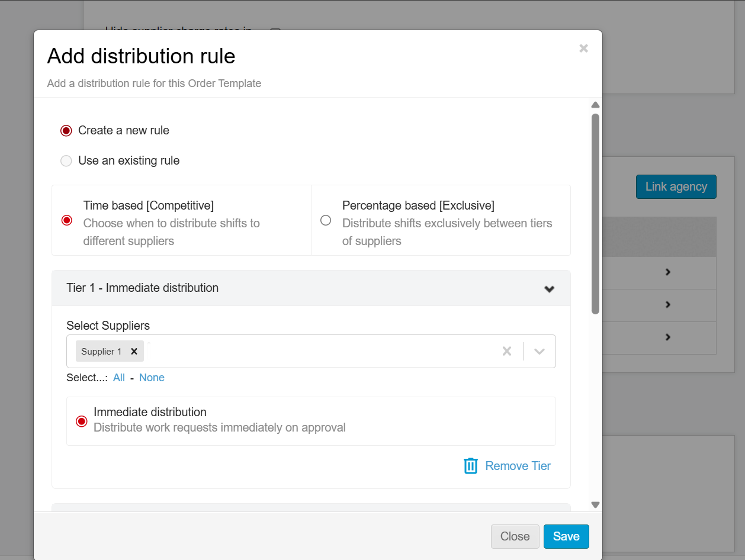
Task: Click the All suppliers link
Action: (x=119, y=378)
